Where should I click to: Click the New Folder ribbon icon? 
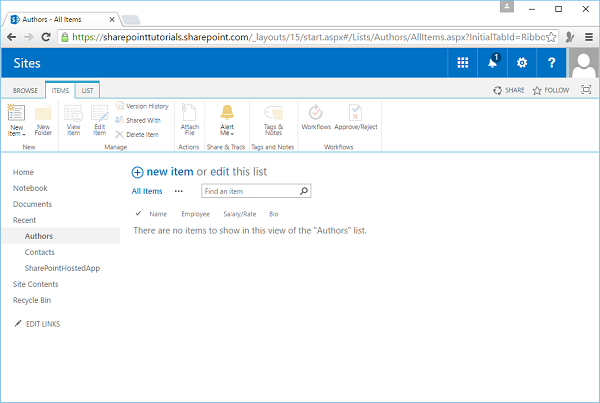pyautogui.click(x=43, y=121)
